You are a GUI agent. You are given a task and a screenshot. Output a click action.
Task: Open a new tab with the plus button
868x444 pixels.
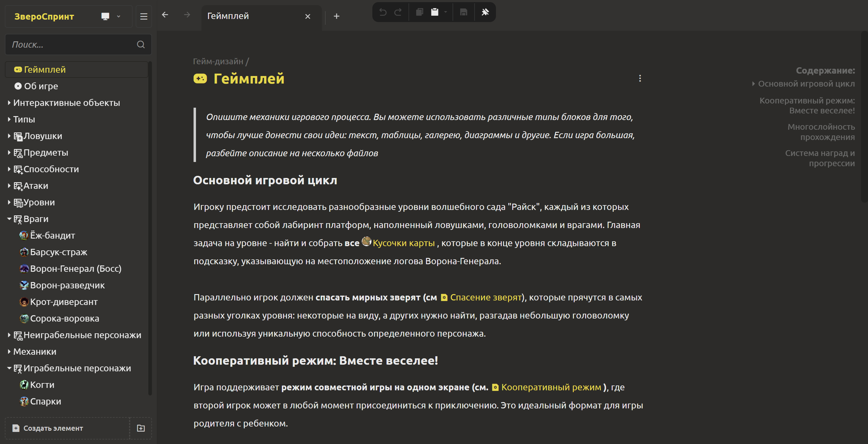336,16
